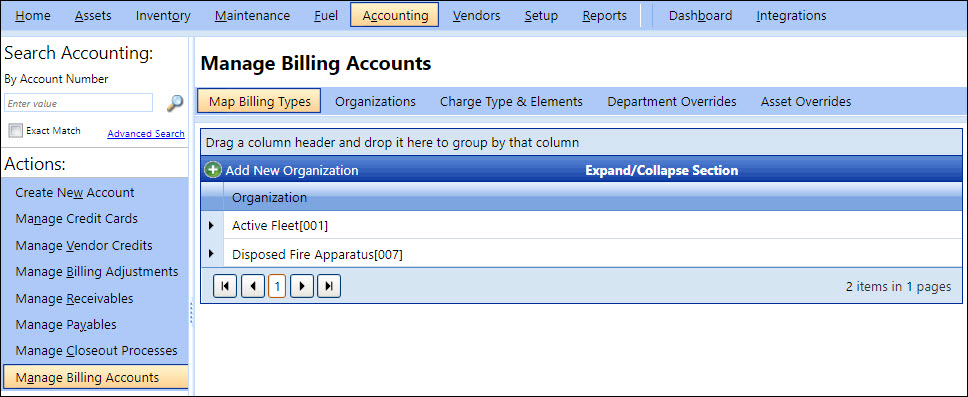Select page number 1 in pager
Image resolution: width=968 pixels, height=397 pixels.
[277, 286]
